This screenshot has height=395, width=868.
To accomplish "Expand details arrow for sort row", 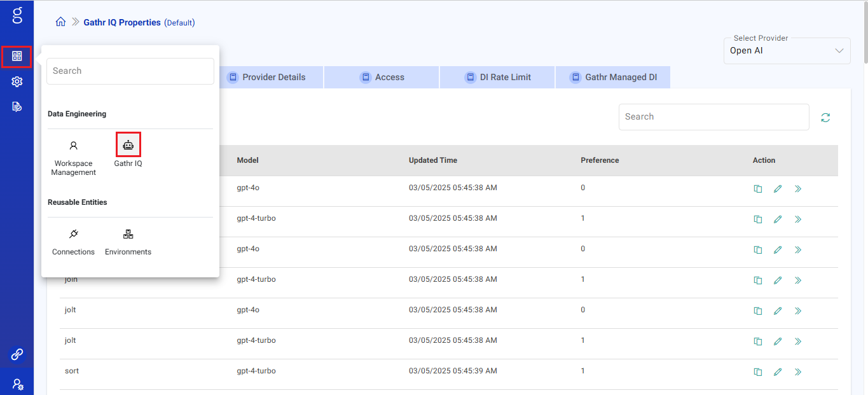I will point(798,372).
